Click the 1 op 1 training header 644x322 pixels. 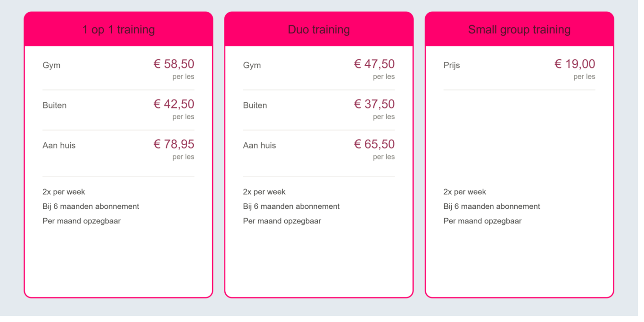click(118, 30)
